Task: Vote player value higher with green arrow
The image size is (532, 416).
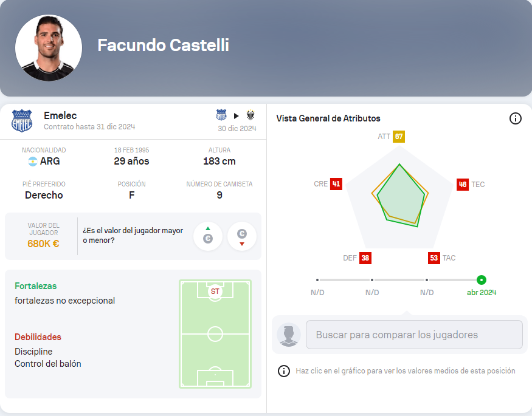Action: tap(208, 236)
